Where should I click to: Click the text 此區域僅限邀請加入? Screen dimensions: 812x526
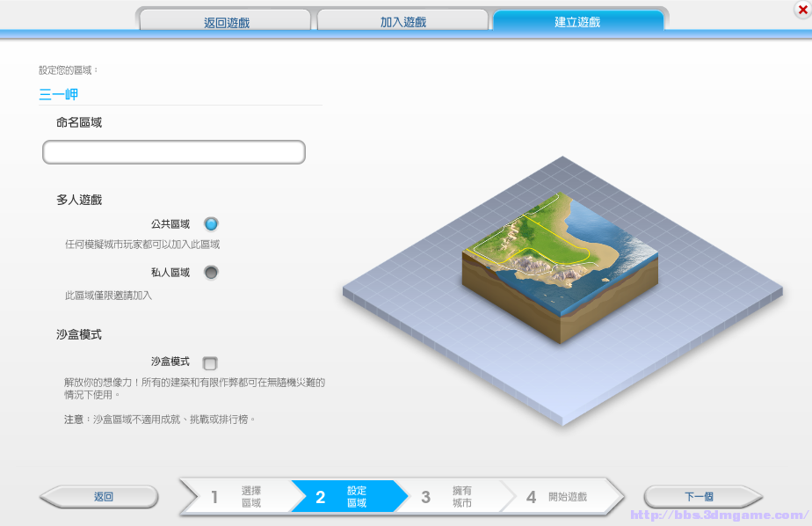click(x=108, y=296)
